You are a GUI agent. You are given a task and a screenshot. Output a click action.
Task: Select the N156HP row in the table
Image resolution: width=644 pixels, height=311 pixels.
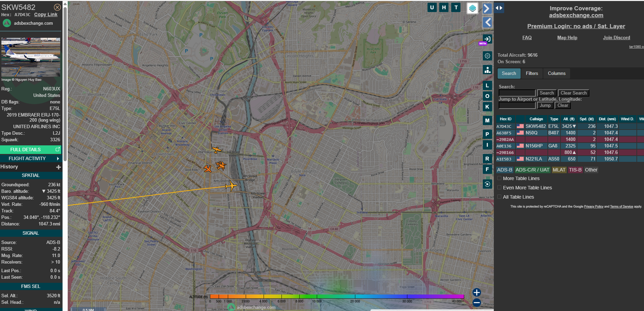(570, 146)
